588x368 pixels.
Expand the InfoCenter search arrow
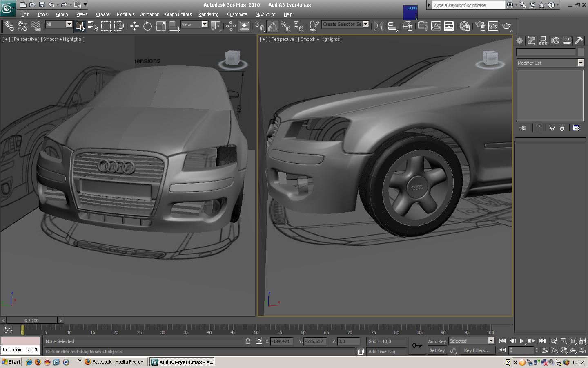(x=429, y=5)
